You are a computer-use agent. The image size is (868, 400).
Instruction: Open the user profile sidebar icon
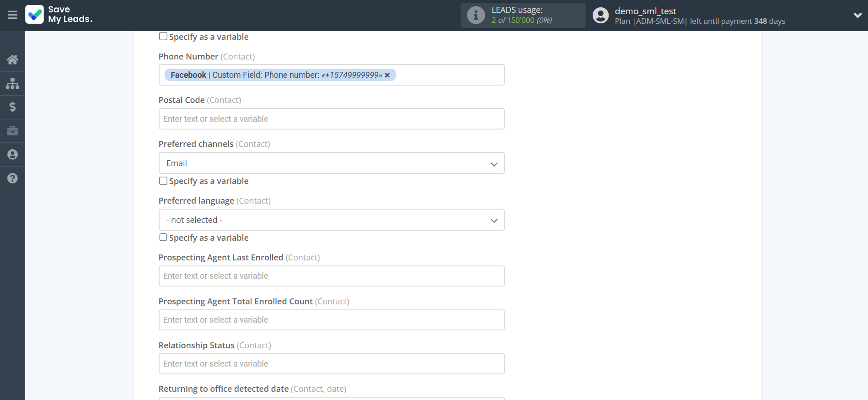(x=12, y=155)
